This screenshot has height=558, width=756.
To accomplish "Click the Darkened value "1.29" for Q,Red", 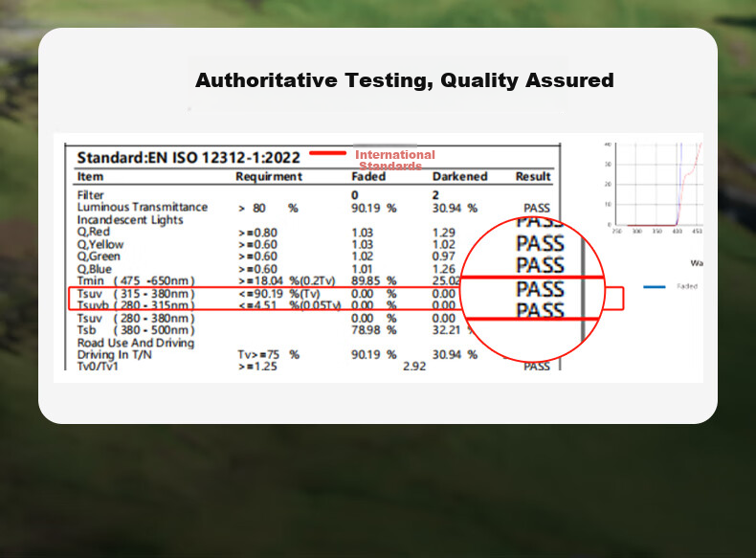I will point(444,233).
